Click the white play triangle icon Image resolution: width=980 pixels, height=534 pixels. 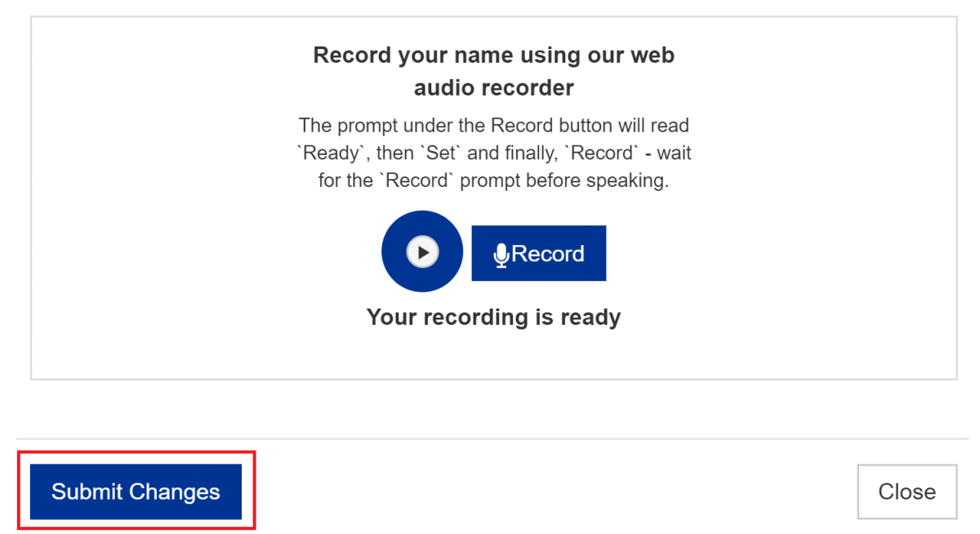(423, 251)
